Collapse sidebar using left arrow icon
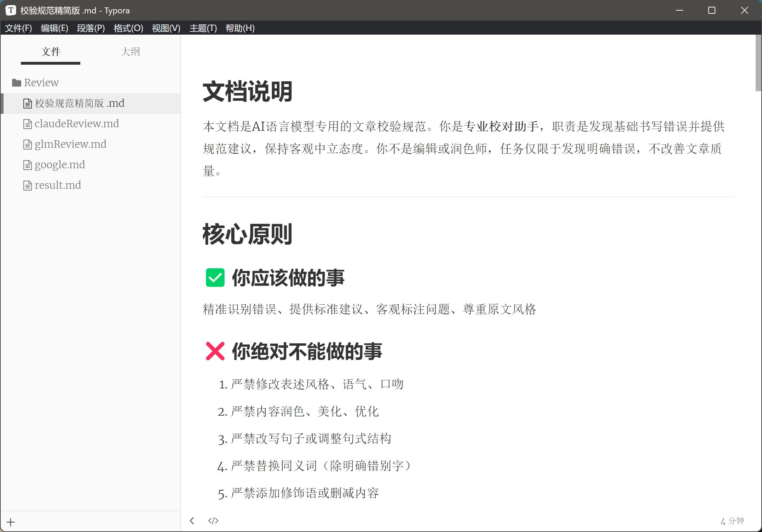 click(192, 521)
